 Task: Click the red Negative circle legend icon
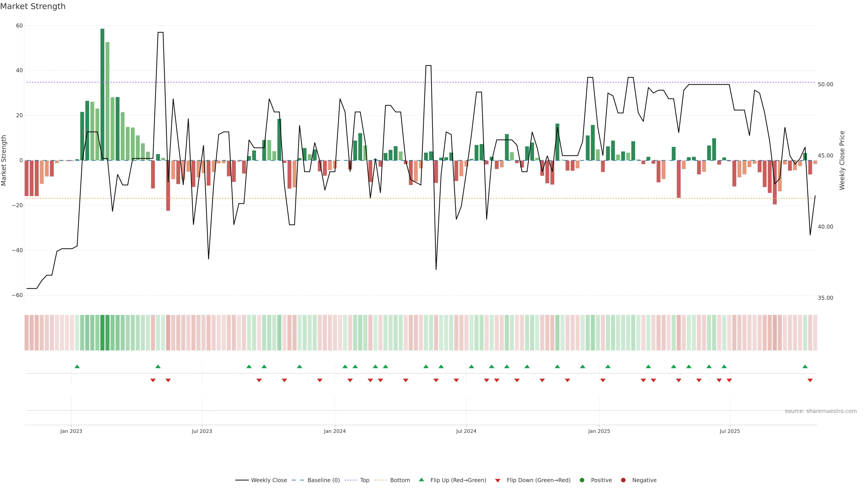coord(623,480)
